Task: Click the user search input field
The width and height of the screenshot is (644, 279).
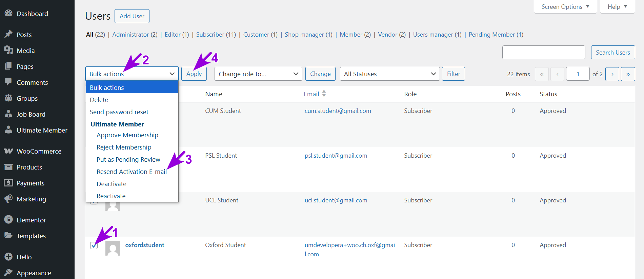Action: pyautogui.click(x=544, y=53)
